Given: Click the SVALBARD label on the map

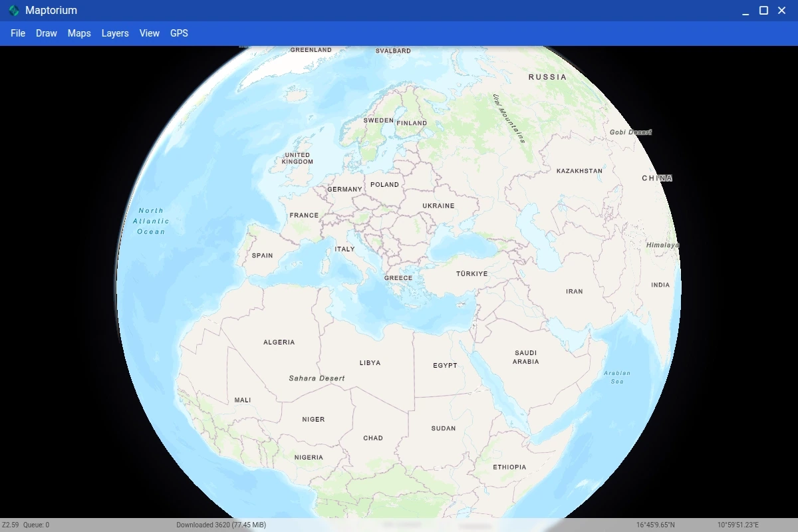Looking at the screenshot, I should click(x=393, y=51).
